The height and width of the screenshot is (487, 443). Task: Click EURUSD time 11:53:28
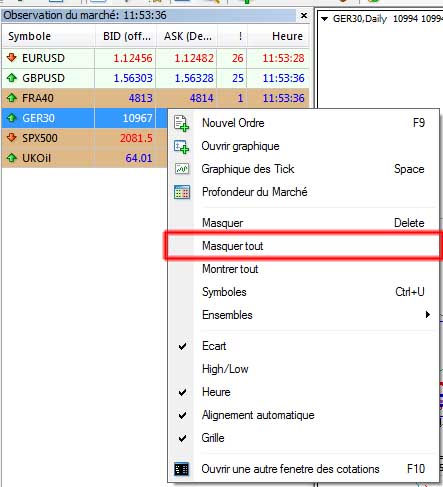click(284, 58)
